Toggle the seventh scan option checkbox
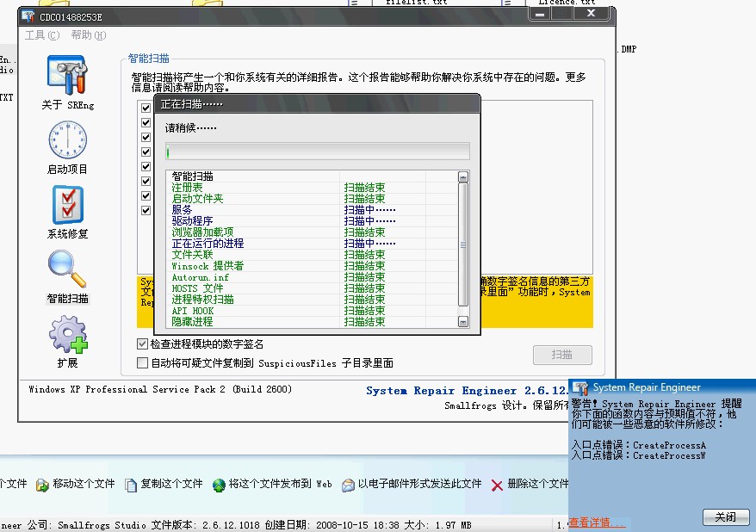Screen dimensions: 756x532 pos(146,195)
